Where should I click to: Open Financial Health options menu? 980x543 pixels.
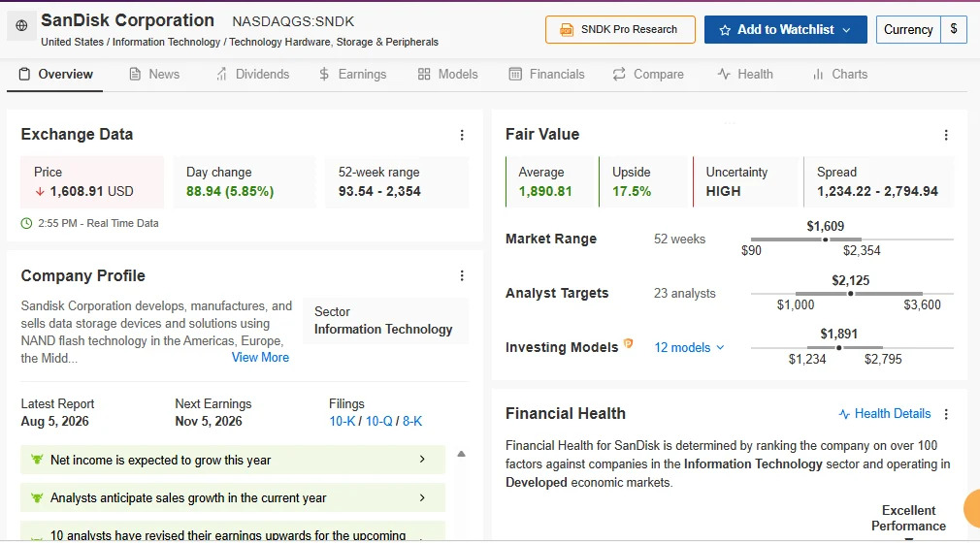(946, 414)
